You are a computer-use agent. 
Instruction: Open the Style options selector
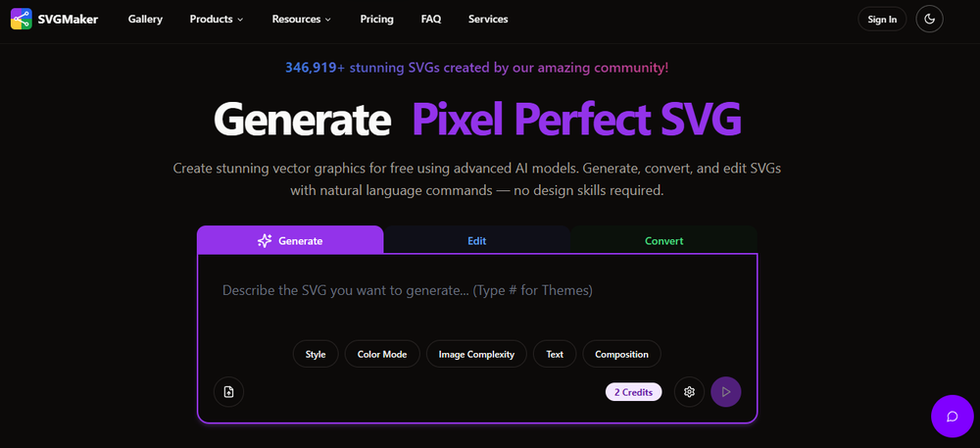(x=316, y=354)
